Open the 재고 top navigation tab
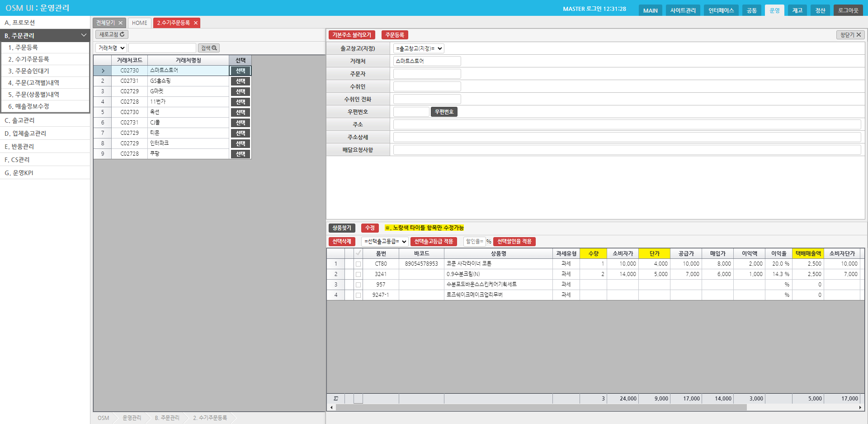The image size is (868, 424). (x=797, y=10)
